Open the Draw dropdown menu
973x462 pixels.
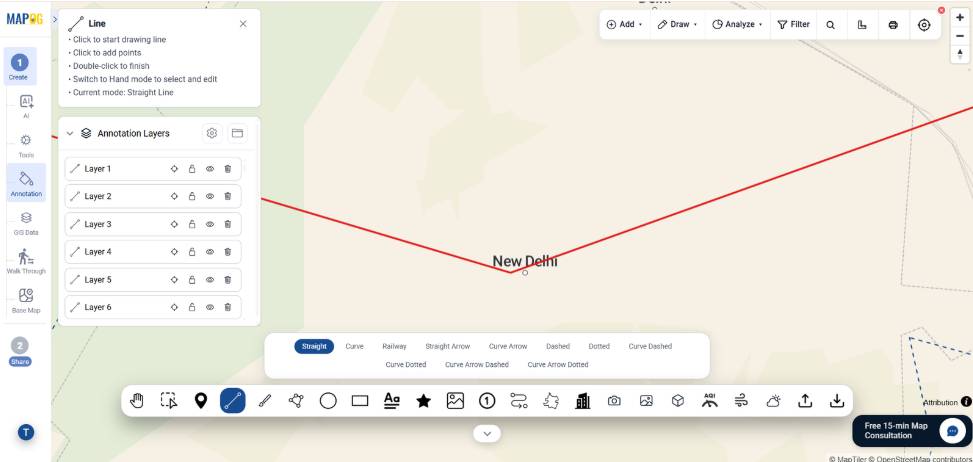click(677, 25)
